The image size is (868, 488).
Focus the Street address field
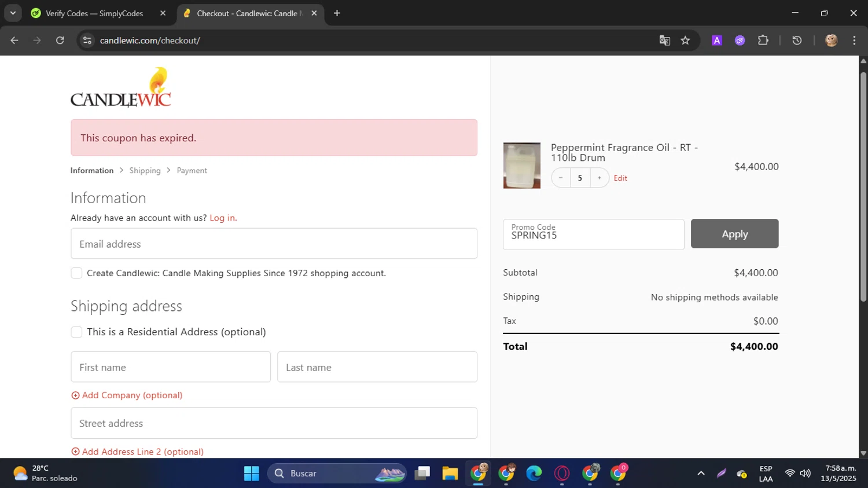pyautogui.click(x=274, y=423)
